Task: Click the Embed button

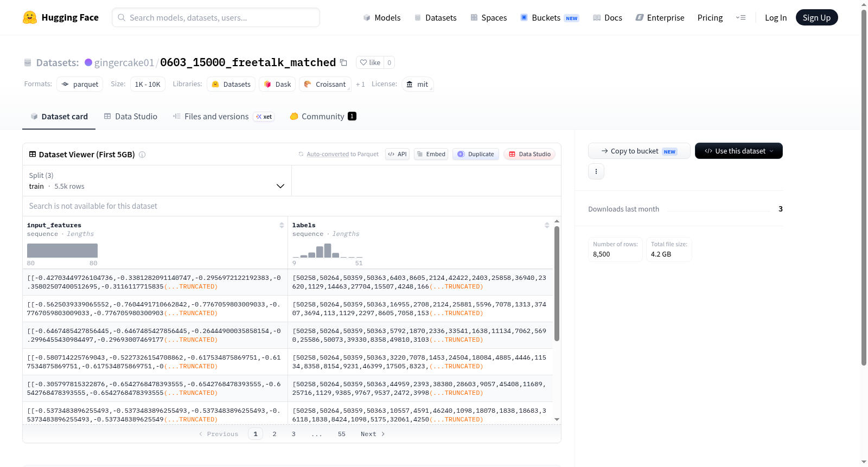Action: click(431, 154)
